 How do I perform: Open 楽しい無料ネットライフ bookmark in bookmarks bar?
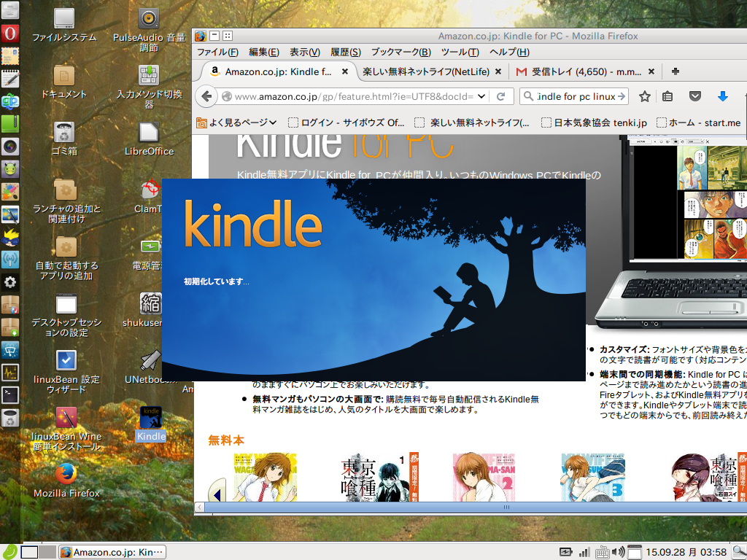tap(472, 122)
